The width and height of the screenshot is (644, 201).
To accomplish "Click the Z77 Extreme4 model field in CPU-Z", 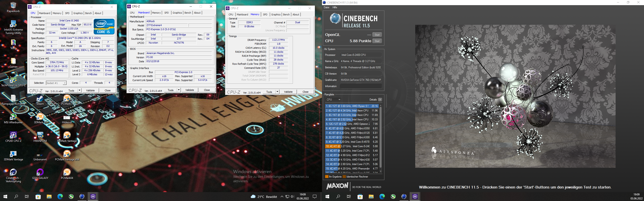I will click(x=167, y=25).
